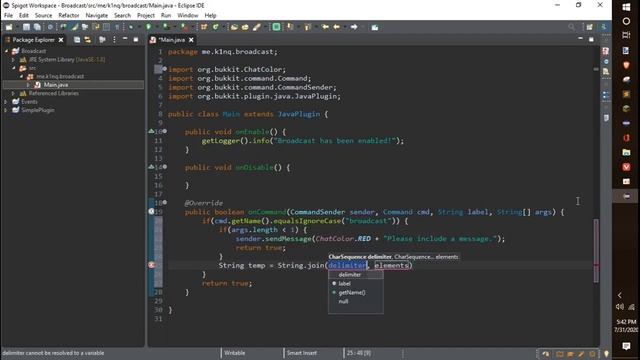Click the New wizard toolbar icon
Screen dimensions: 640x360
pos(9,27)
